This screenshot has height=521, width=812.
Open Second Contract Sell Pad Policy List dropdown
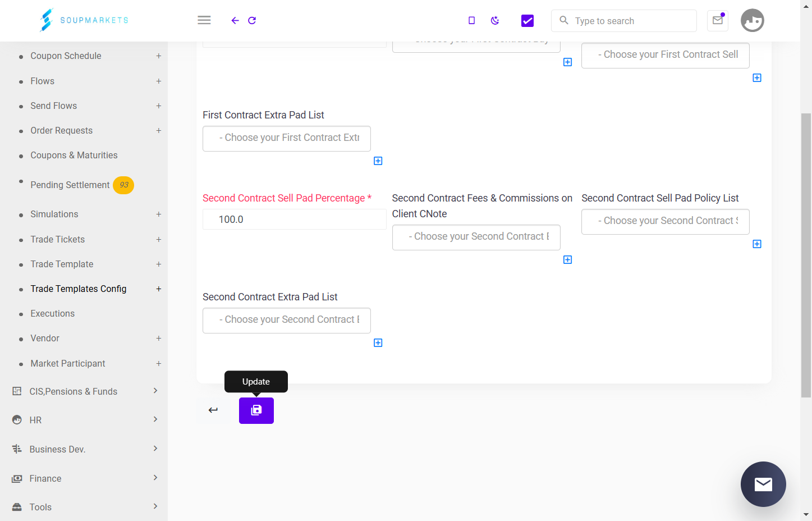point(666,221)
